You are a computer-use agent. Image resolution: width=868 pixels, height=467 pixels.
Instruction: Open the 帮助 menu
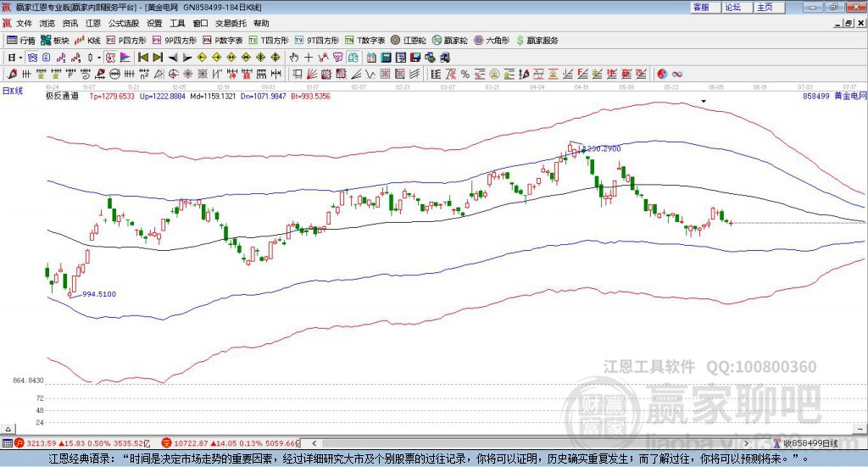(x=261, y=23)
